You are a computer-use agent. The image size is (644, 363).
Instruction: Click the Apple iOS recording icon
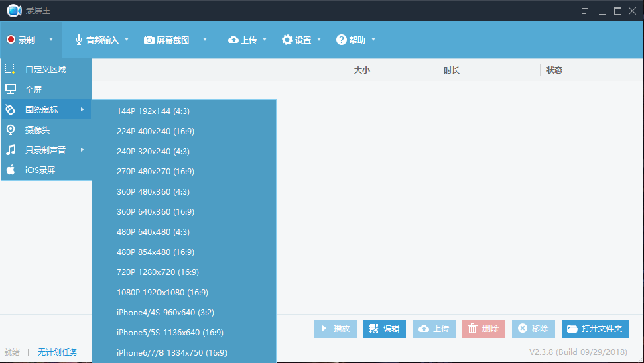11,170
